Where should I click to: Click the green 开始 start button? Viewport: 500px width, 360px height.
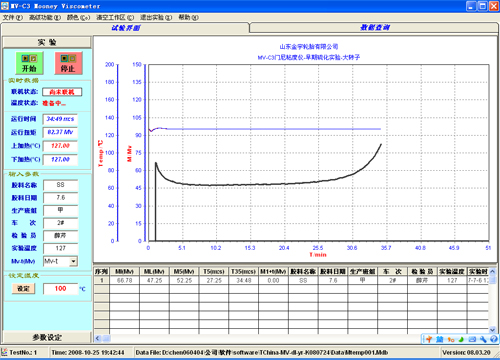click(x=29, y=63)
